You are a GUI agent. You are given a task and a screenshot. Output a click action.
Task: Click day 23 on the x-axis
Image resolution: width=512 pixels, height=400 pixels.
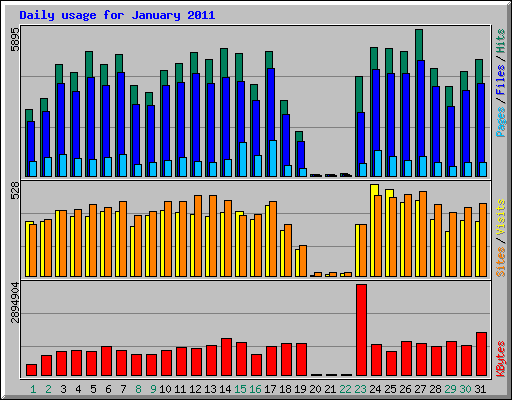click(x=360, y=389)
